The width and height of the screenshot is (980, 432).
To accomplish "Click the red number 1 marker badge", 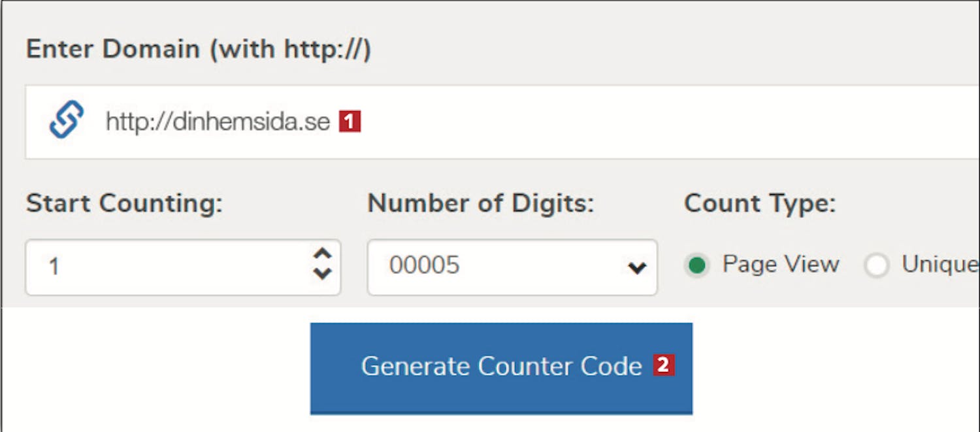I will [350, 122].
